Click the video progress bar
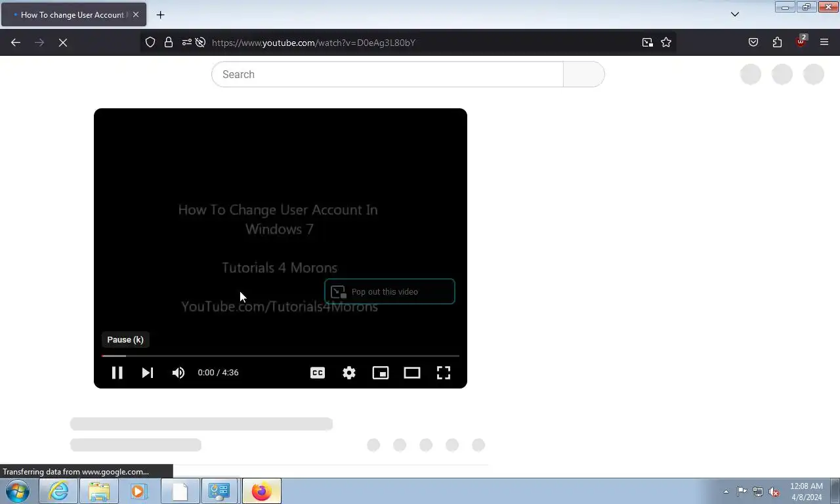This screenshot has height=504, width=840. [x=280, y=356]
